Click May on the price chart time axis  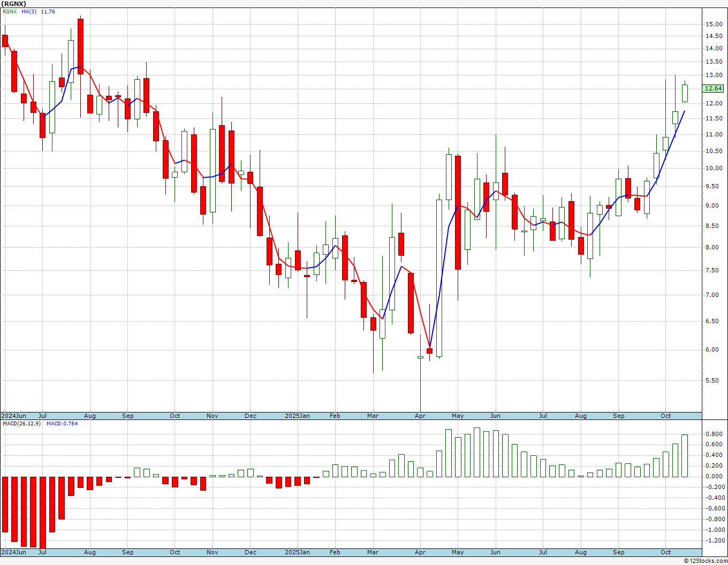(x=458, y=416)
